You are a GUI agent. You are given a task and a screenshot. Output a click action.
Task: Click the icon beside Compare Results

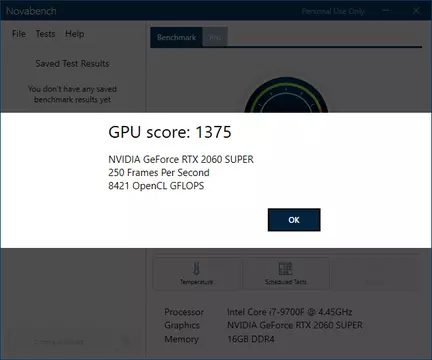click(125, 341)
